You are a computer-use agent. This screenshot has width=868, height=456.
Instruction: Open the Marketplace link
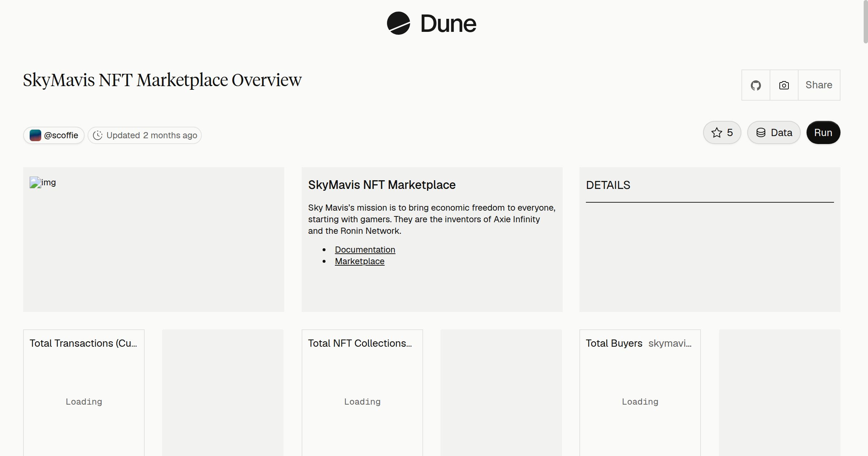click(x=359, y=261)
